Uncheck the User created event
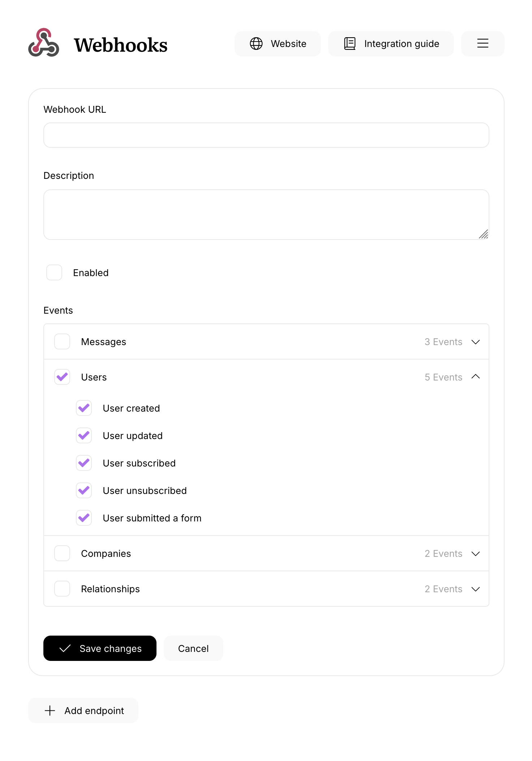Viewport: 532px width, 761px height. 83,408
